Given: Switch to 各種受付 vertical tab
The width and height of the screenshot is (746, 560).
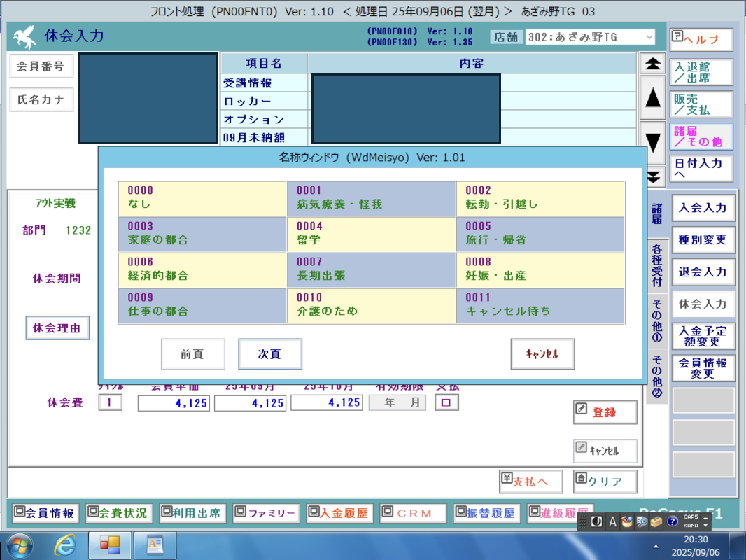Looking at the screenshot, I should tap(656, 265).
